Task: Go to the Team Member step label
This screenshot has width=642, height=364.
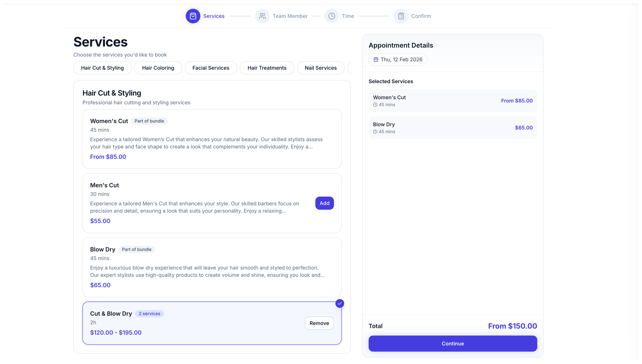Action: coord(290,16)
